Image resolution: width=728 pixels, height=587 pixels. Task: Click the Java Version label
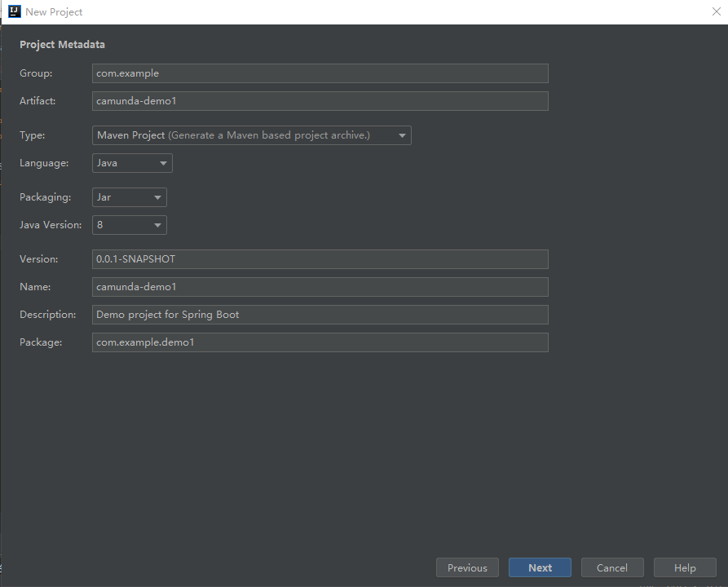(x=51, y=225)
